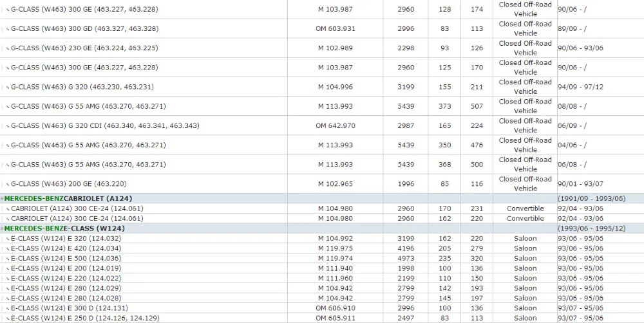
Task: Collapse the MERCEDES-BENZ E-CLASS (W124) group
Action: coord(2,228)
